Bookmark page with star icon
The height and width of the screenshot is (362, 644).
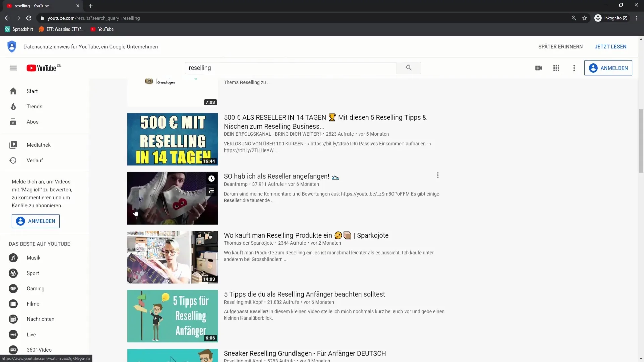point(585,18)
